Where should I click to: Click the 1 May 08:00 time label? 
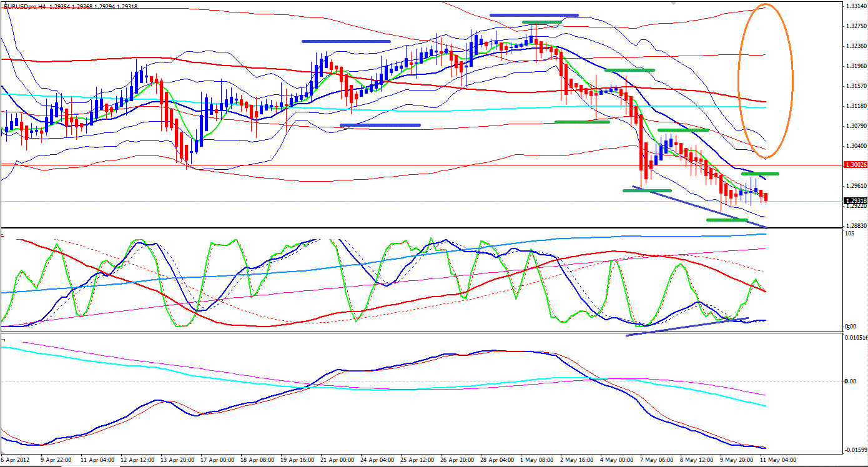(x=537, y=460)
